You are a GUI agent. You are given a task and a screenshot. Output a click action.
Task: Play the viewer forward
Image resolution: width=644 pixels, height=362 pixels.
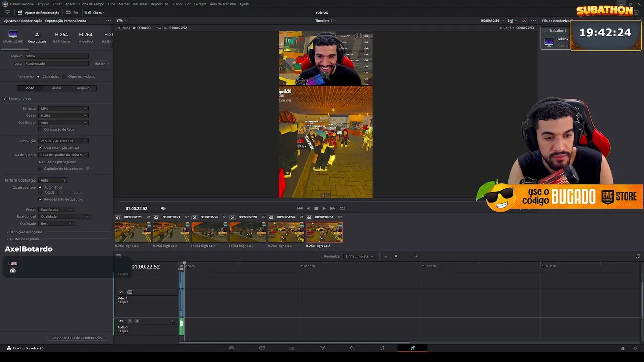point(324,208)
